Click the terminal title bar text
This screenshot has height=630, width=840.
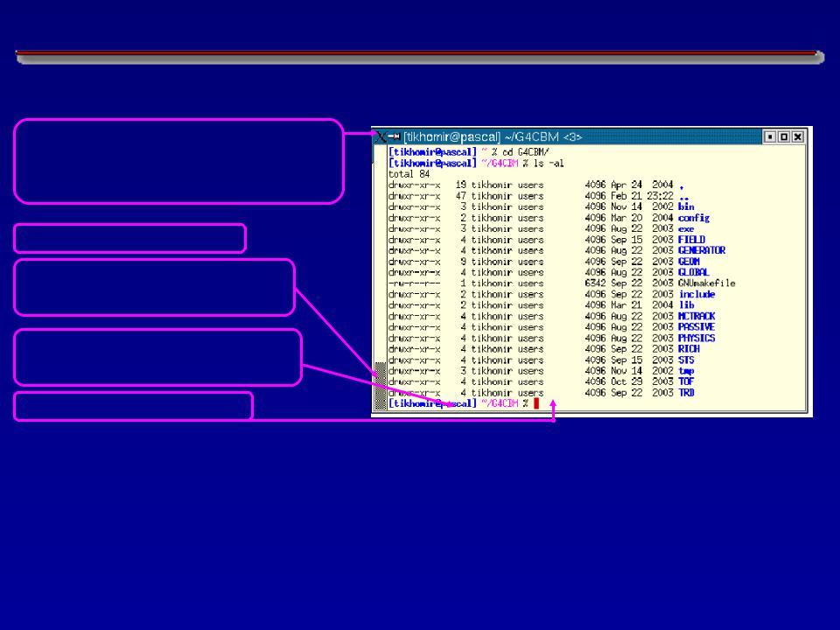point(493,137)
